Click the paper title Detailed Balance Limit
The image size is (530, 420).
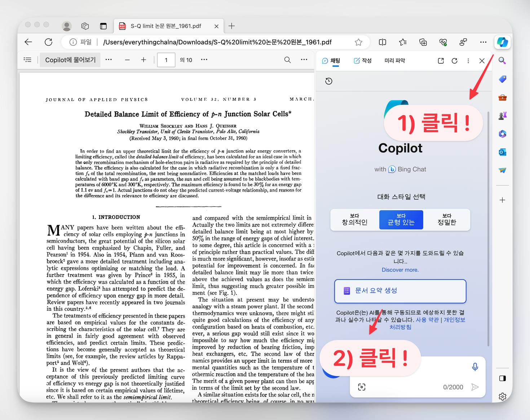(x=188, y=114)
